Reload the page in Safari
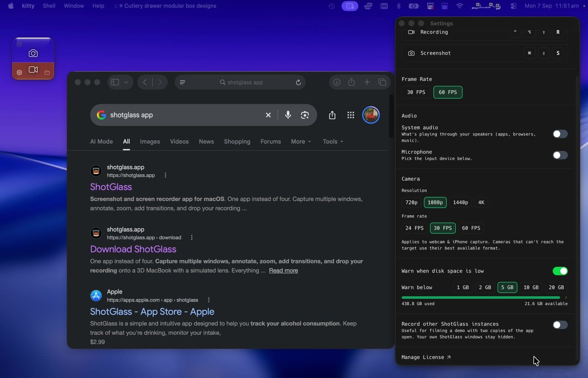The width and height of the screenshot is (588, 378). click(298, 82)
